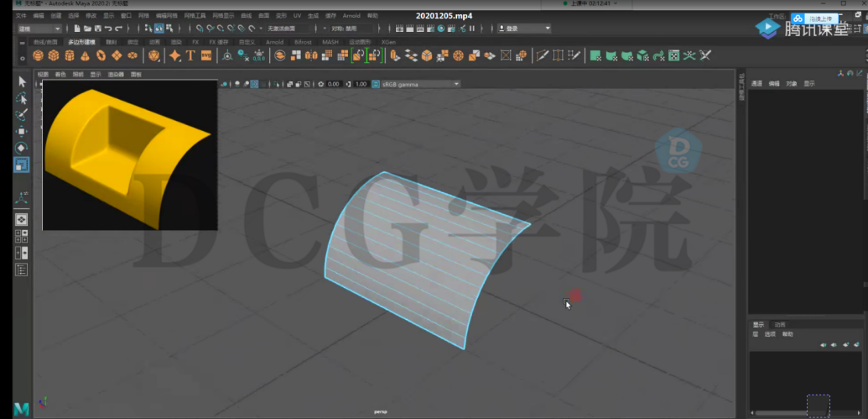
Task: Toggle snap to curves magnet
Action: tap(210, 28)
